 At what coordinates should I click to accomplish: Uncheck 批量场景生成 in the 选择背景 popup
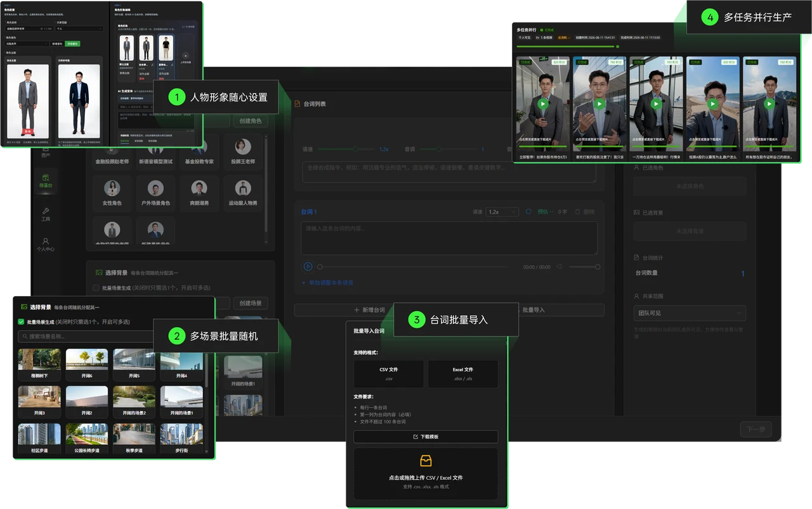tap(22, 322)
